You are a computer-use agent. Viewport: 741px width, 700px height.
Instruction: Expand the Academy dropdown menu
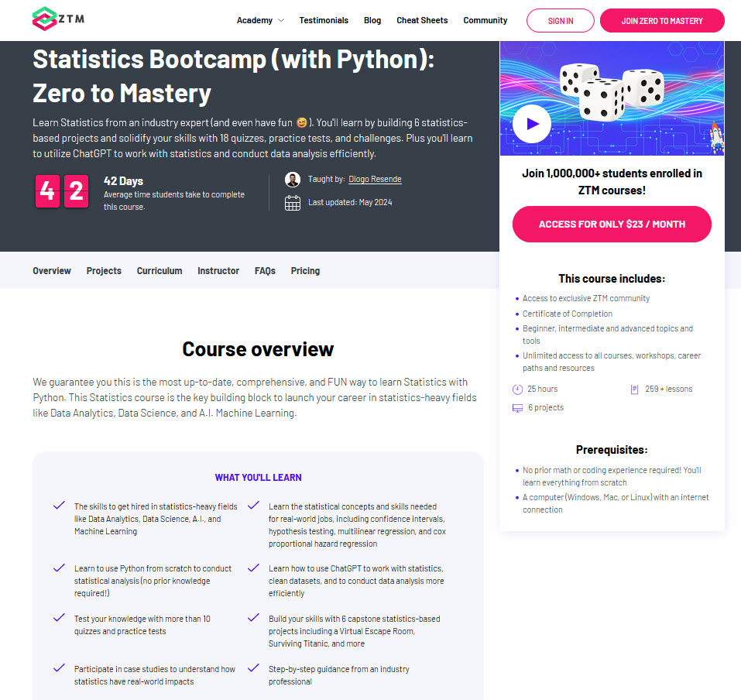click(260, 20)
